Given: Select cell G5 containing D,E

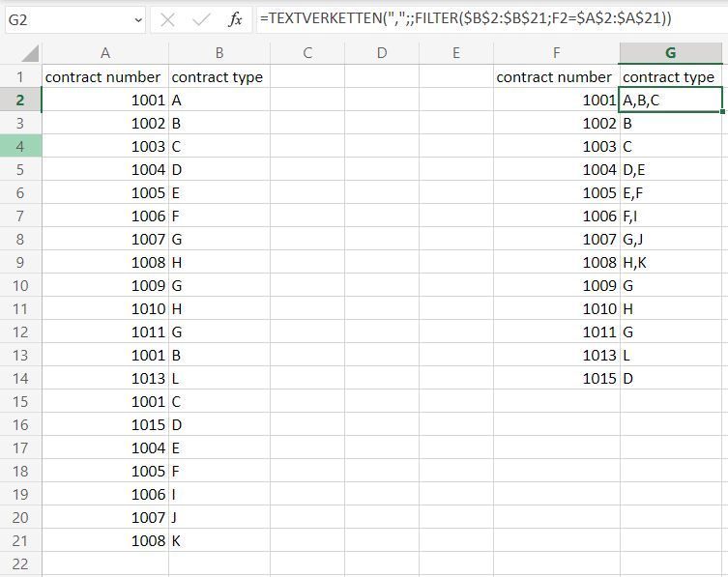Looking at the screenshot, I should pos(670,169).
